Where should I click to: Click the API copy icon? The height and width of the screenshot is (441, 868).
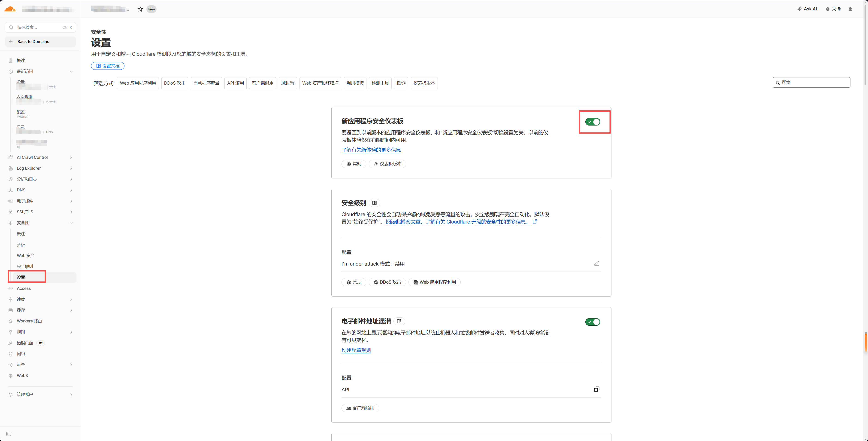tap(596, 389)
